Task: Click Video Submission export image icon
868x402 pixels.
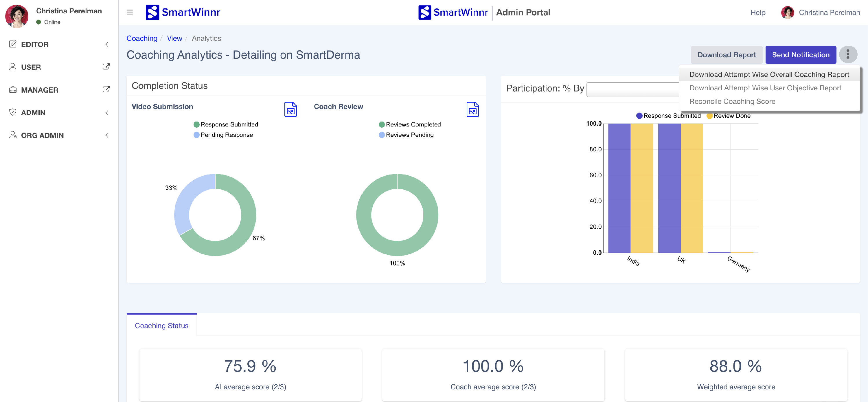Action: coord(290,109)
